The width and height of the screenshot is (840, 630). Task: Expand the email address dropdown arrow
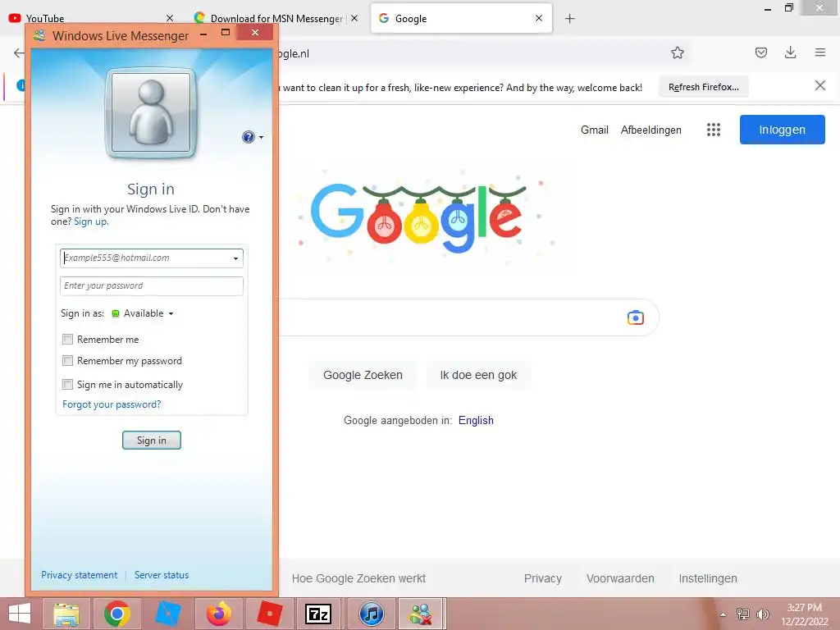tap(235, 258)
